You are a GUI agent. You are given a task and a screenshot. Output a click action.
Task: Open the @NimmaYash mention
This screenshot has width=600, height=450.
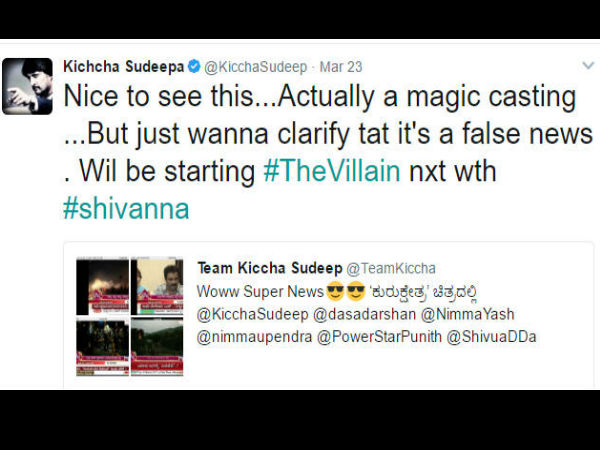click(x=468, y=314)
